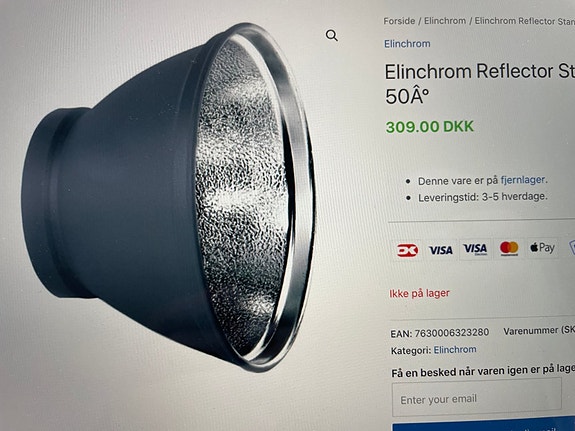
Task: Click the magnifying glass zoom icon
Action: (x=332, y=36)
